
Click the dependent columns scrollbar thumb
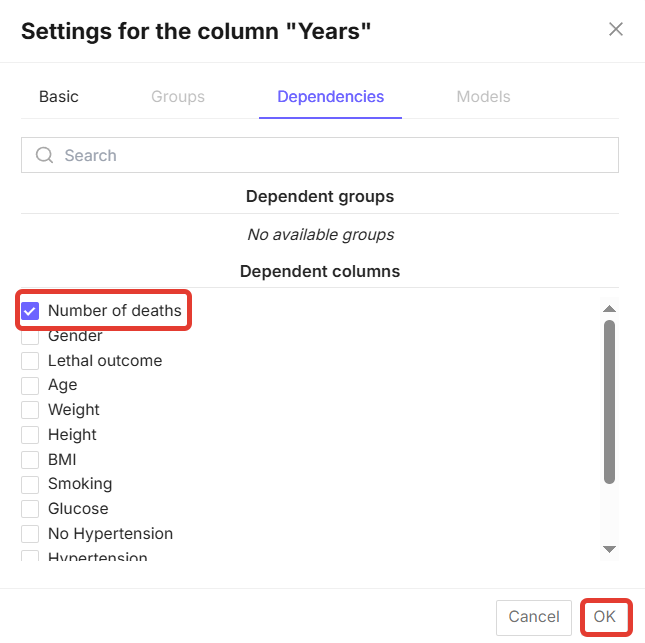609,402
